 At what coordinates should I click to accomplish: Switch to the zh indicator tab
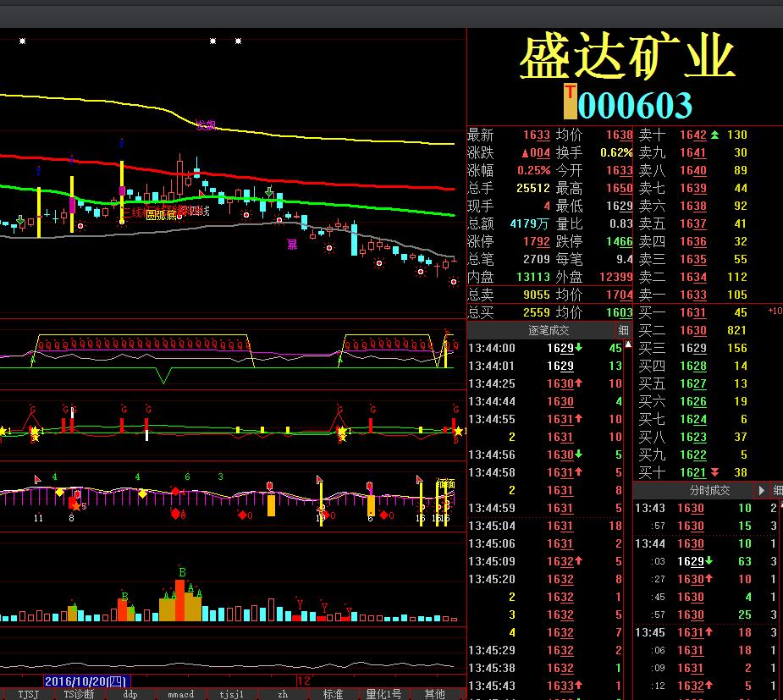point(283,694)
